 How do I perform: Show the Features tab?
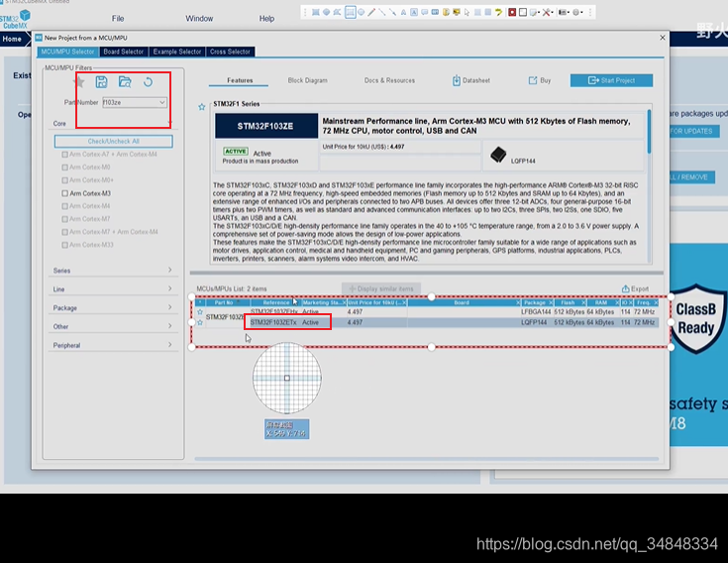240,80
